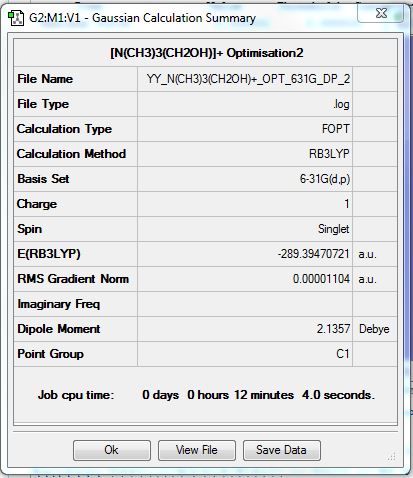
Task: Open the log with View File
Action: [x=197, y=450]
